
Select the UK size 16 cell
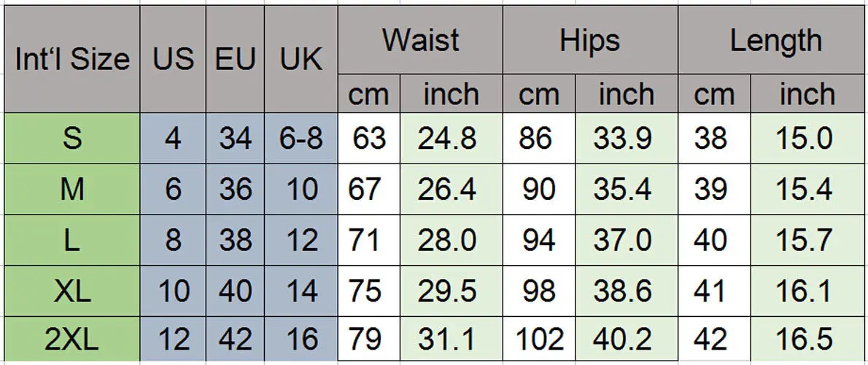pyautogui.click(x=301, y=339)
